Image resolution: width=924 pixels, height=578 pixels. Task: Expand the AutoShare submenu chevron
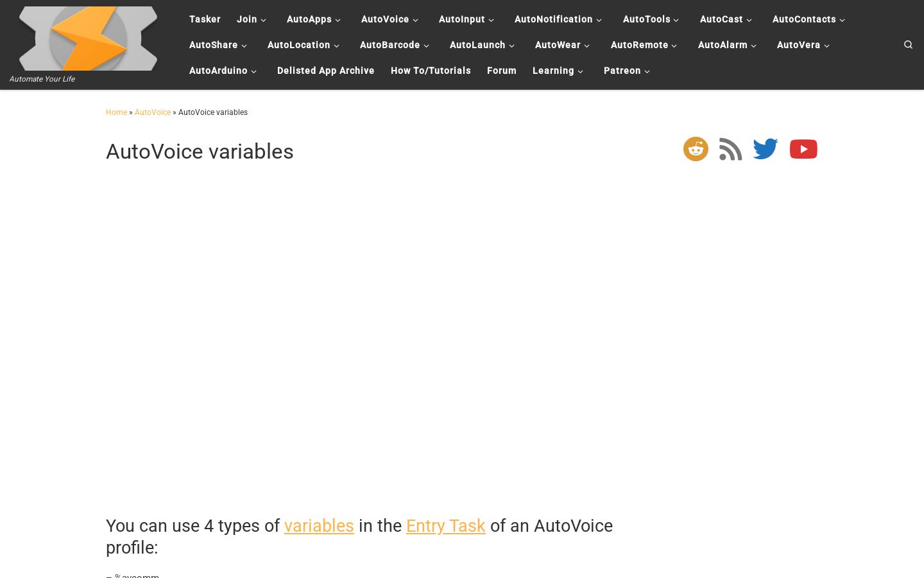coord(244,46)
